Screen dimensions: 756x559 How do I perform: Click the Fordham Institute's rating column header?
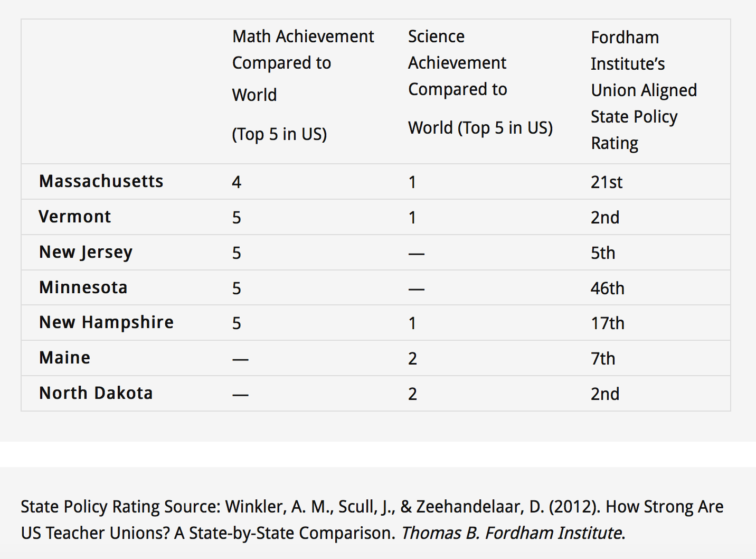[643, 90]
